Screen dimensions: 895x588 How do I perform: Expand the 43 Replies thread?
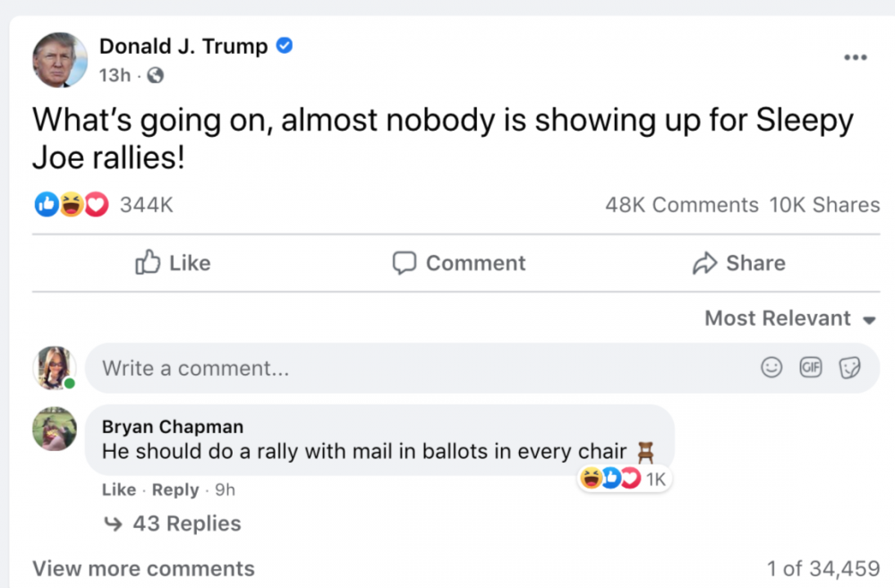pos(174,524)
